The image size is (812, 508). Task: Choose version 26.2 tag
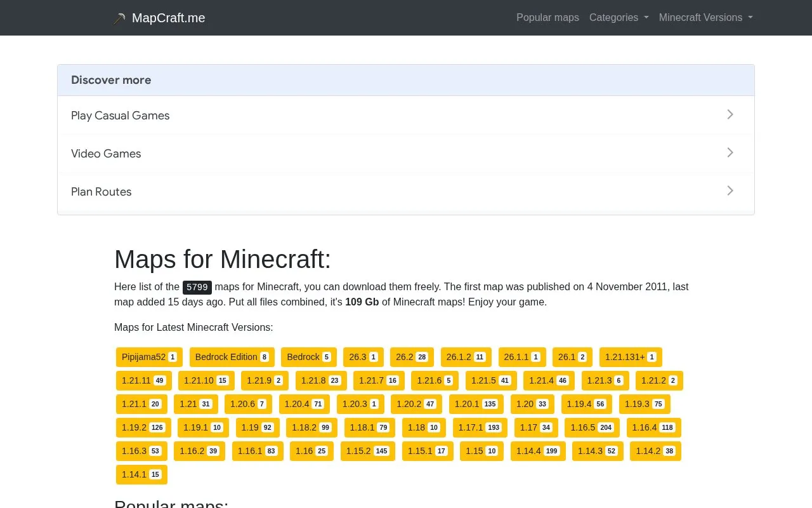pyautogui.click(x=412, y=357)
